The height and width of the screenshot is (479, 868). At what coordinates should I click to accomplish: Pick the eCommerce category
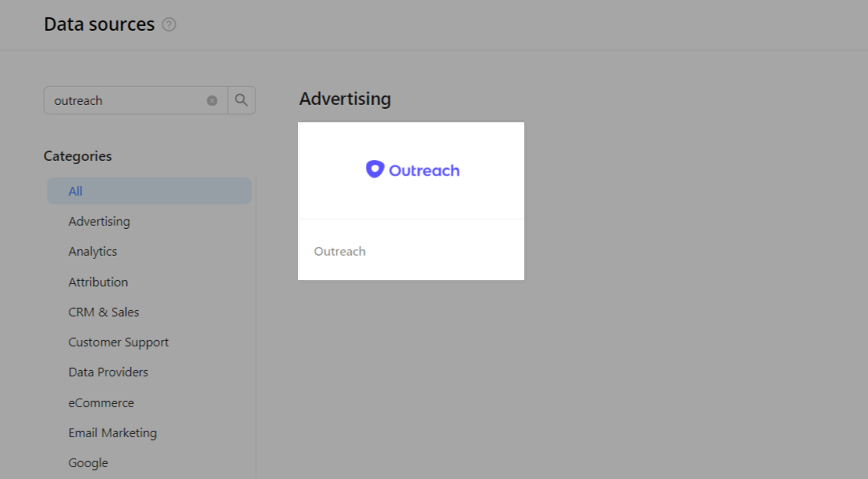[101, 403]
